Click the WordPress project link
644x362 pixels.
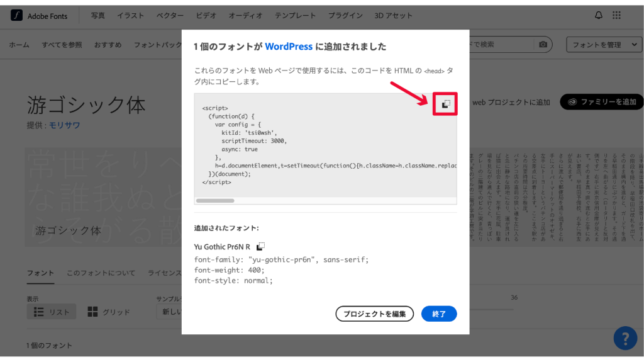tap(288, 47)
